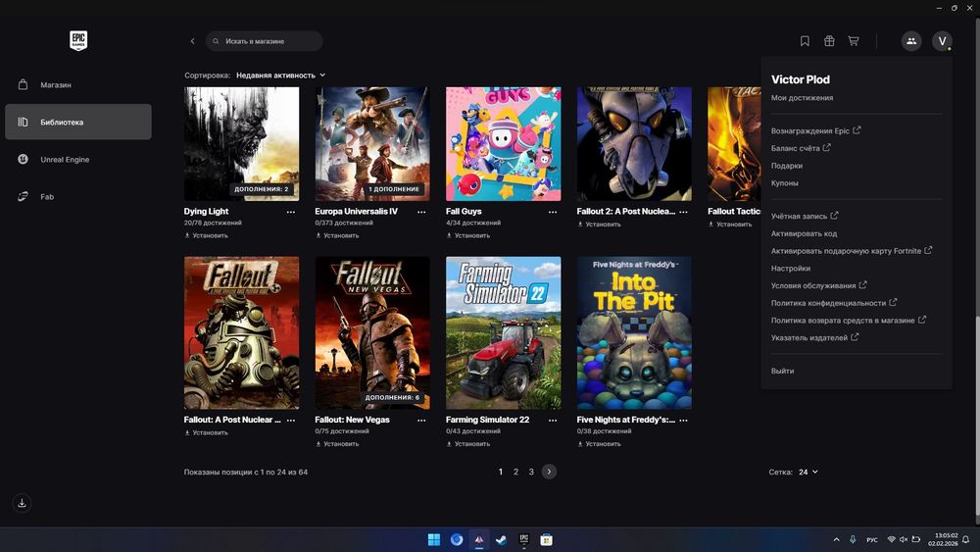Select Купоны in profile menu
The width and height of the screenshot is (980, 552).
coord(784,183)
